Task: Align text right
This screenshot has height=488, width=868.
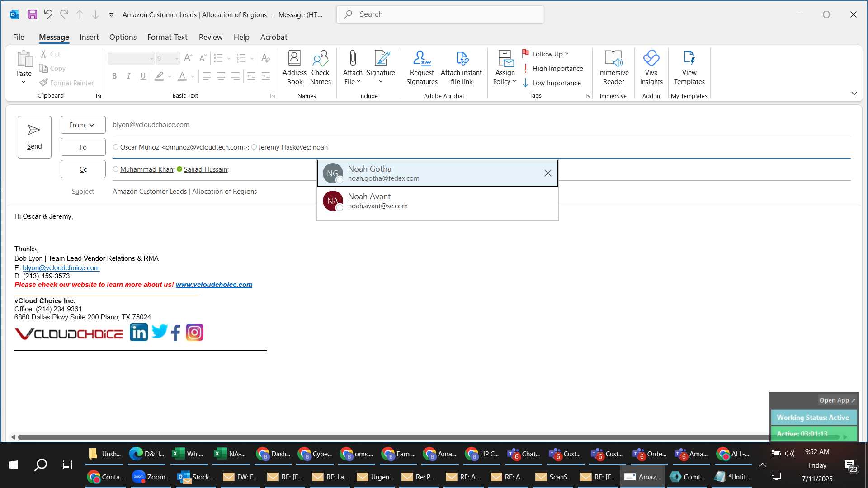Action: [236, 76]
